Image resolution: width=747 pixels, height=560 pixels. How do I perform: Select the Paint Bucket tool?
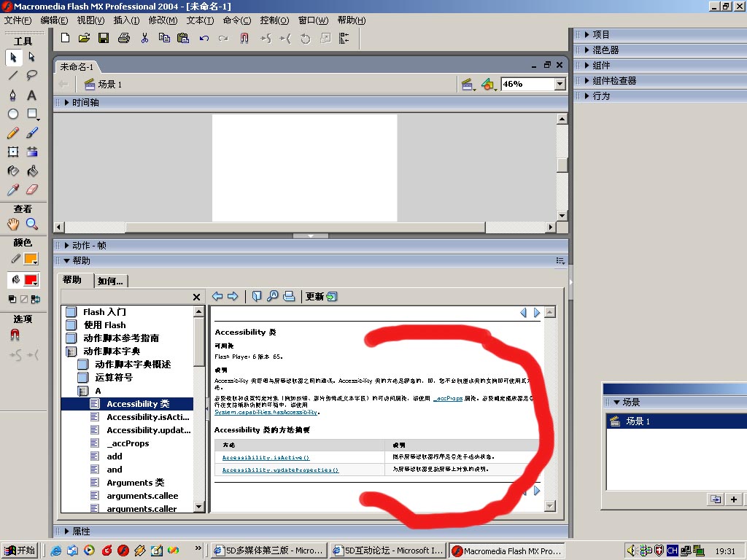point(32,171)
